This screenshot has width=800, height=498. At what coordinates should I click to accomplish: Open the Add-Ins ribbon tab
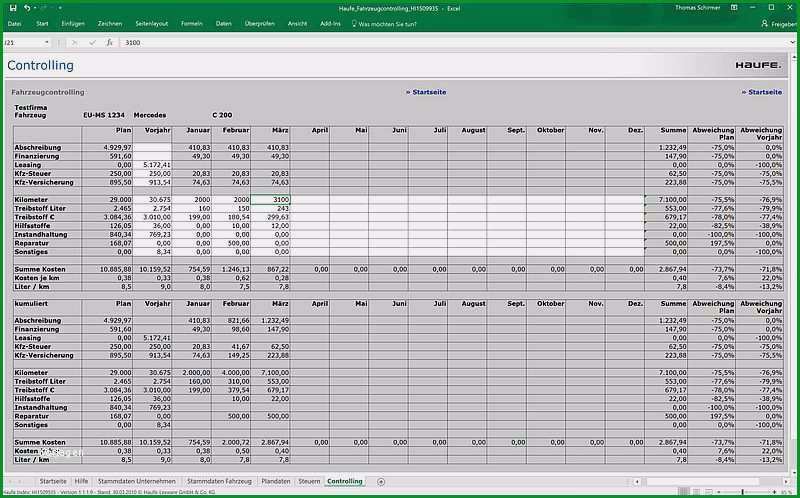pos(330,23)
